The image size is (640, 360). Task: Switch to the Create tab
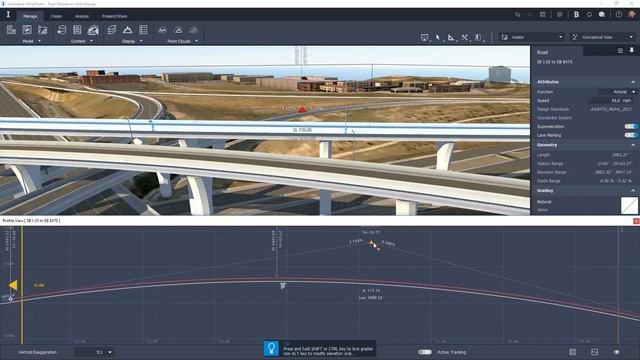coord(56,16)
